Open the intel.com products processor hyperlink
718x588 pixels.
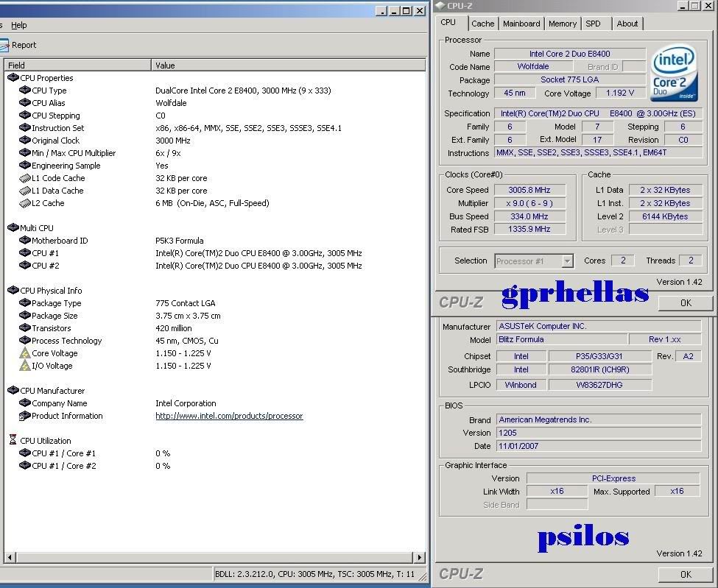point(228,416)
